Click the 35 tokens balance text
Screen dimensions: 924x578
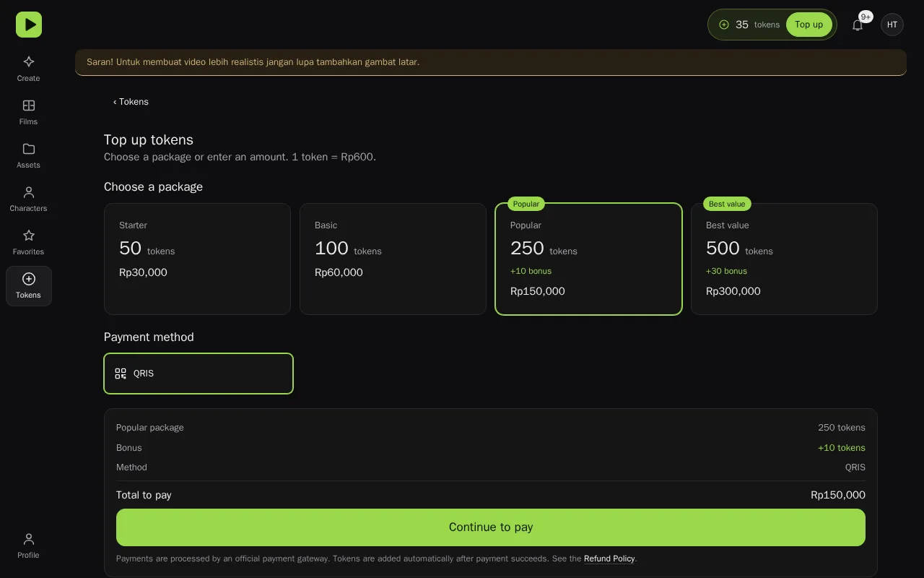click(x=757, y=25)
